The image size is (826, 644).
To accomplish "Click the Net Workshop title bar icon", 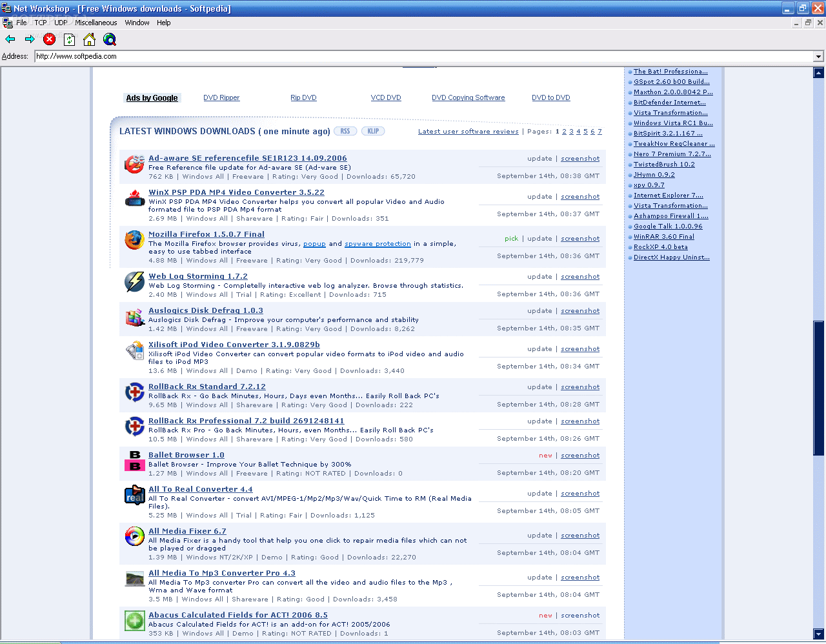I will [x=6, y=8].
